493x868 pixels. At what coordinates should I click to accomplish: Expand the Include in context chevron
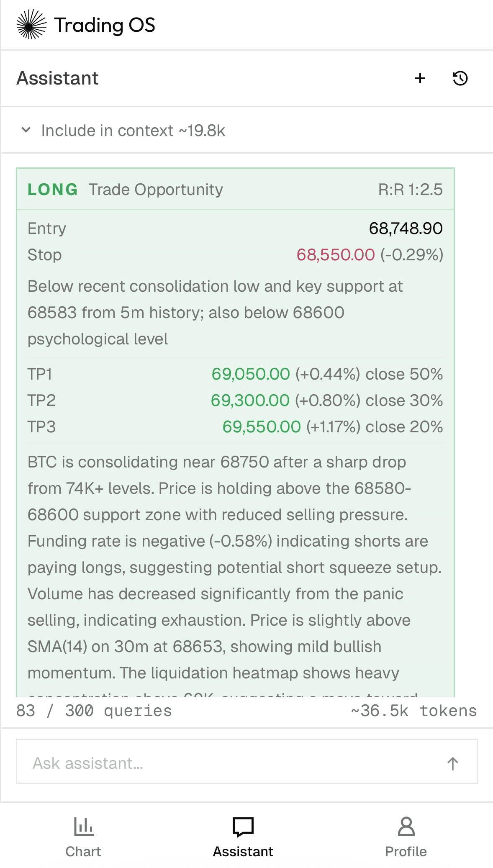(26, 130)
